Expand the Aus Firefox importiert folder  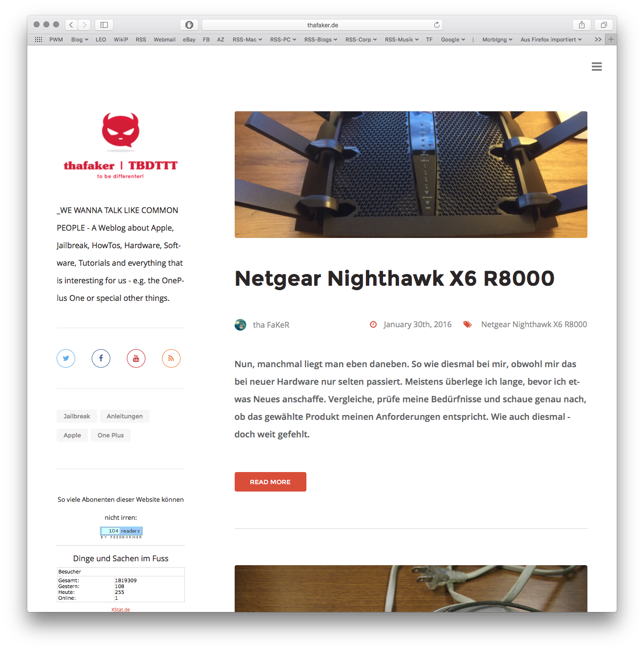click(x=550, y=39)
